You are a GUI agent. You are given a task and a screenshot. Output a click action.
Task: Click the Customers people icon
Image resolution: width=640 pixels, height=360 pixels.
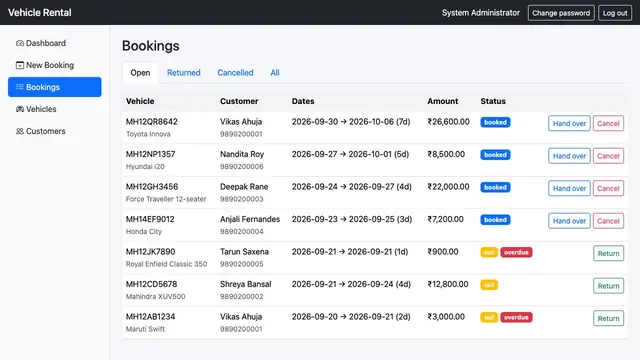pyautogui.click(x=20, y=131)
